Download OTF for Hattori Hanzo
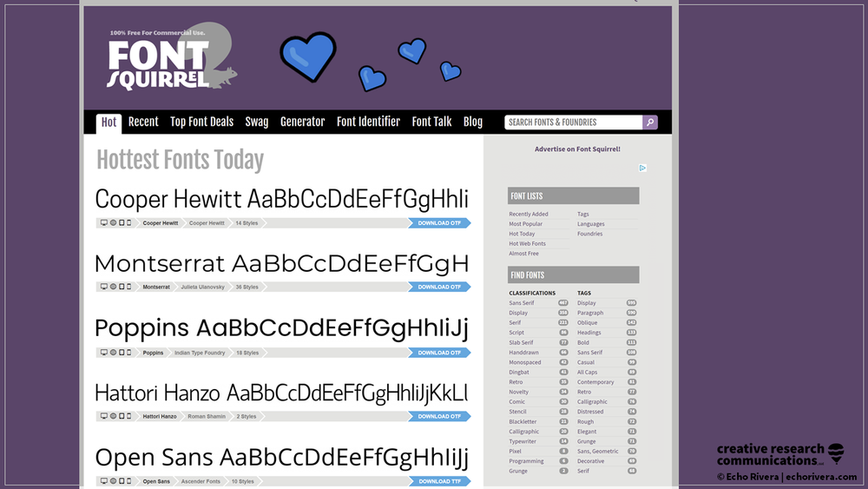The height and width of the screenshot is (489, 868). coord(439,416)
